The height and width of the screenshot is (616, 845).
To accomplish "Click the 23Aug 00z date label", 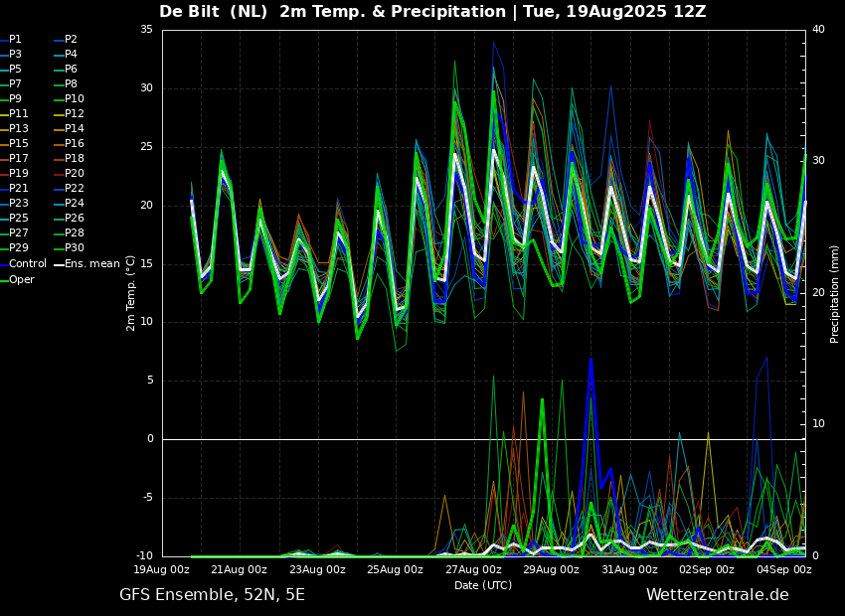I will pyautogui.click(x=317, y=569).
